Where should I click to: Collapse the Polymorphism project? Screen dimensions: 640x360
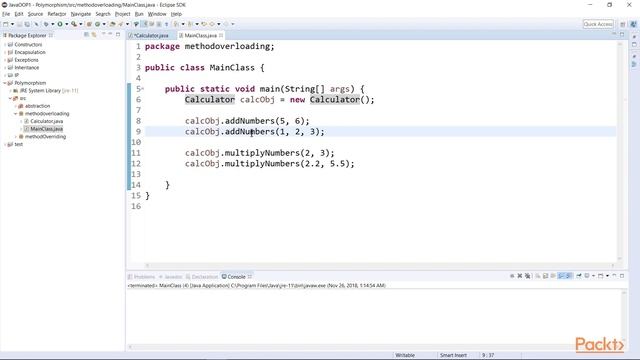click(x=5, y=83)
